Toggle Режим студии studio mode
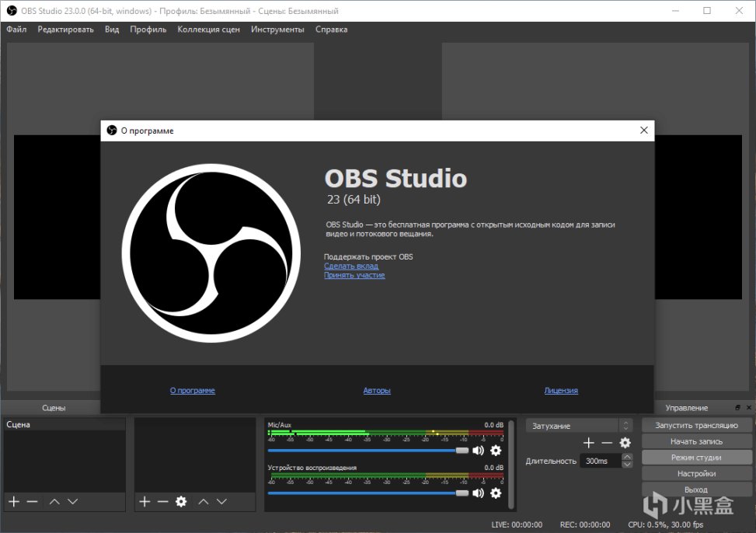The height and width of the screenshot is (533, 756). pos(696,458)
